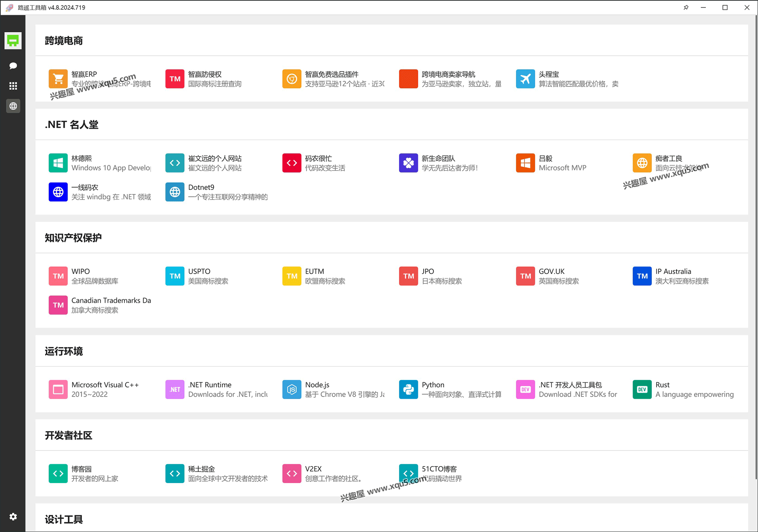Select the globe navigation sidebar icon
Viewport: 758px width, 532px height.
(x=13, y=106)
